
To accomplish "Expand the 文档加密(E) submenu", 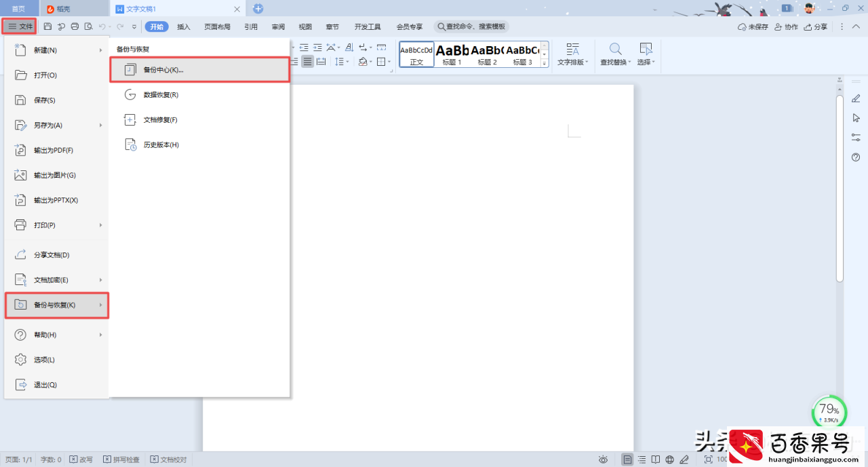I will click(x=101, y=280).
